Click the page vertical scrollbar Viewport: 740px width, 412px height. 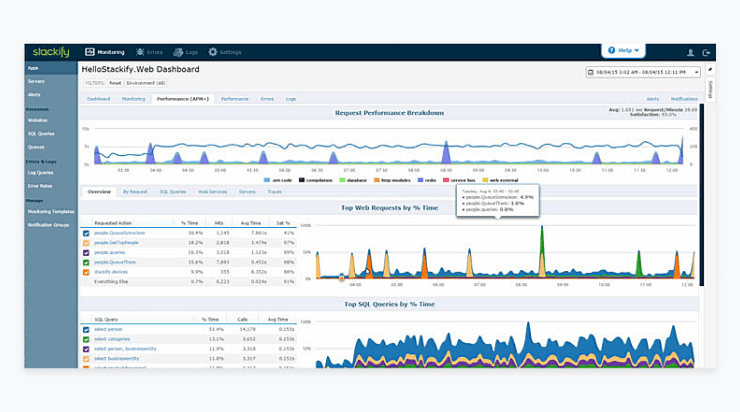(702, 195)
